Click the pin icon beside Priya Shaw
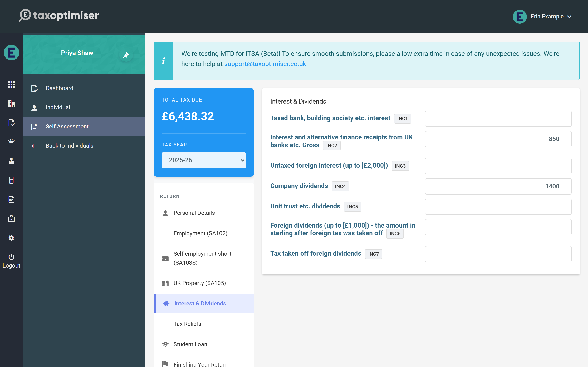 126,55
